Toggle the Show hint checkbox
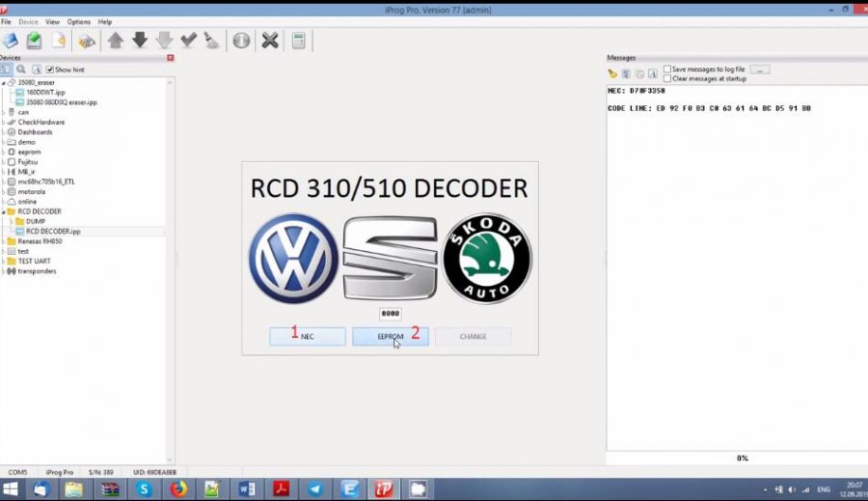 (x=50, y=70)
